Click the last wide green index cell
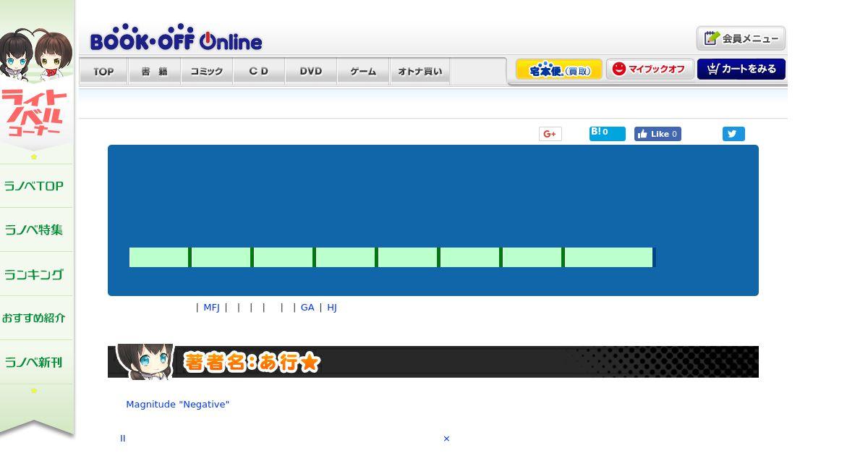This screenshot has height=456, width=868. click(x=608, y=257)
